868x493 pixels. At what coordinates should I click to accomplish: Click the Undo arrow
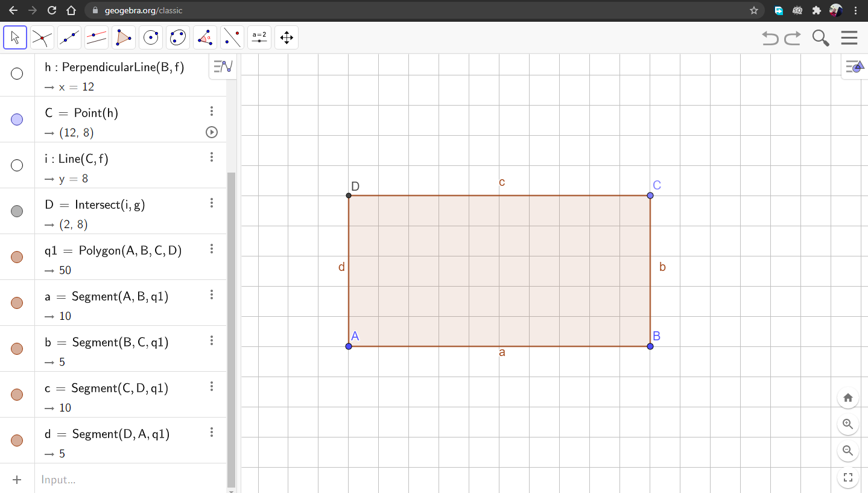point(770,38)
